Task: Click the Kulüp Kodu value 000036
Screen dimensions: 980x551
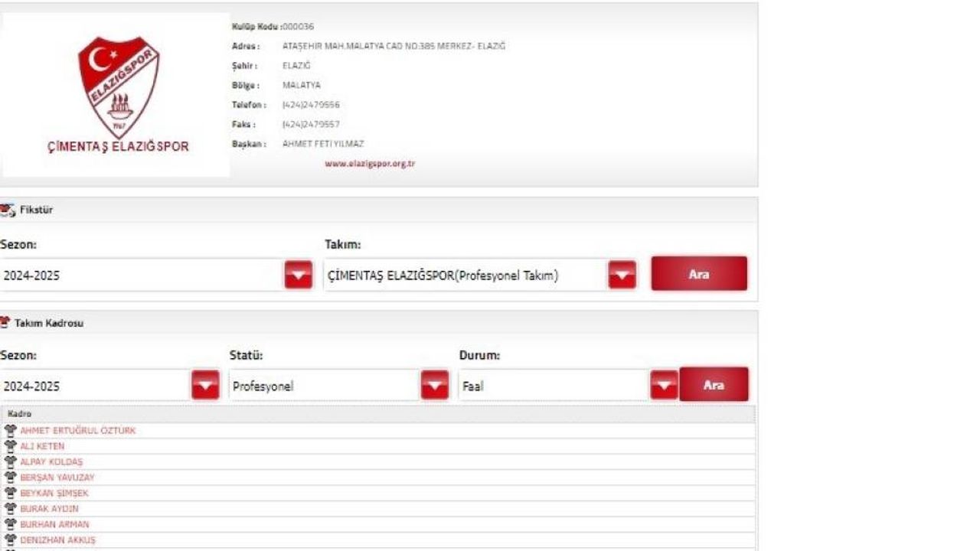Action: 298,27
